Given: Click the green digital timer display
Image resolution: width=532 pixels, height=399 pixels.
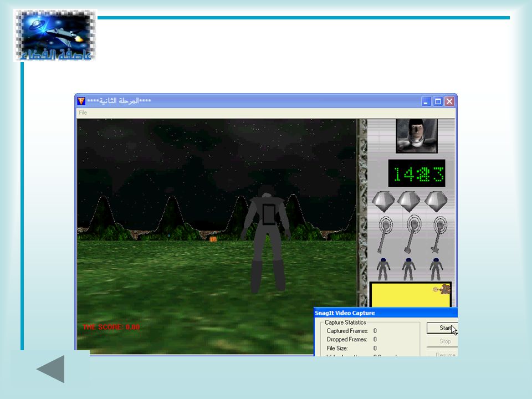Looking at the screenshot, I should tap(417, 173).
